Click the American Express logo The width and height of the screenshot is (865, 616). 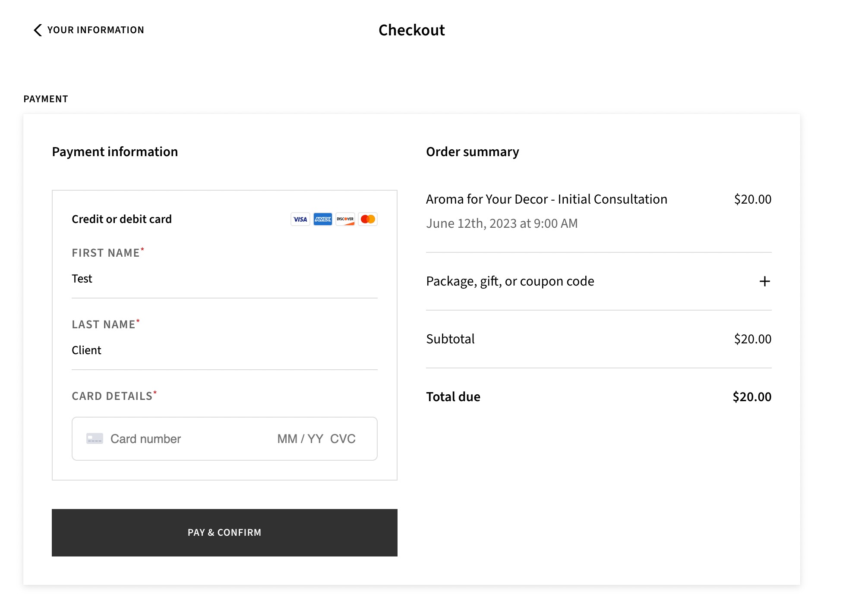click(x=323, y=219)
